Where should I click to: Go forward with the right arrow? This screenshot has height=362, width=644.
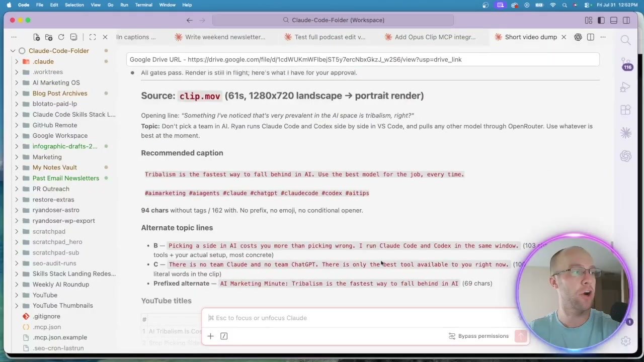pos(202,20)
